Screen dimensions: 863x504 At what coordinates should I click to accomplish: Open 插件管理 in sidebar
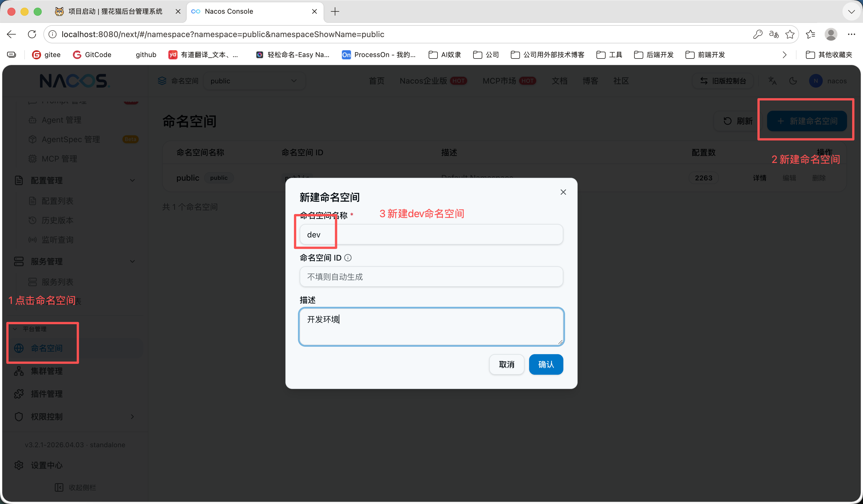pyautogui.click(x=46, y=394)
